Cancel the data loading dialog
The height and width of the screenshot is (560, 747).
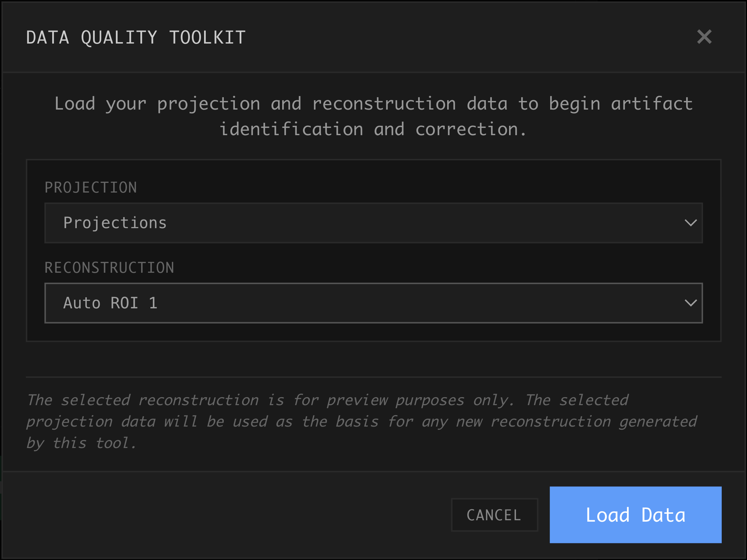tap(494, 515)
